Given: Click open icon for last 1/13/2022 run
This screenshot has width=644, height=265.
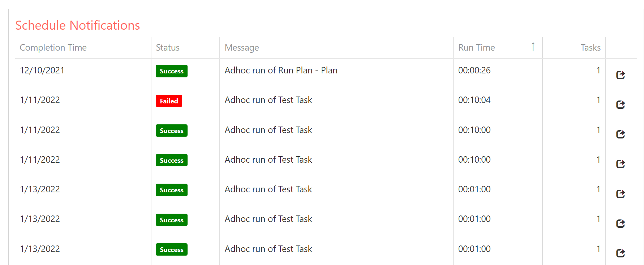Looking at the screenshot, I should pos(621,253).
